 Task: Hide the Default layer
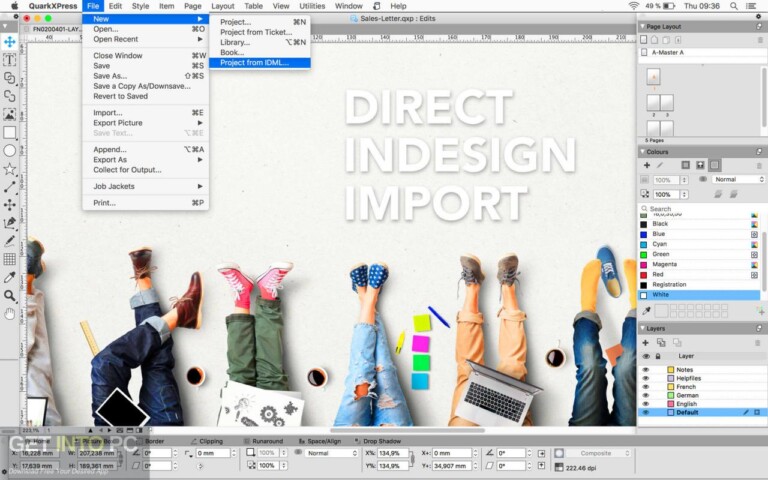click(646, 412)
